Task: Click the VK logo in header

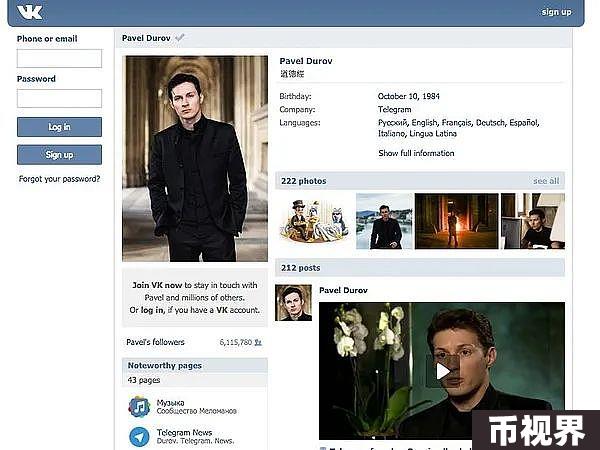Action: [30, 13]
